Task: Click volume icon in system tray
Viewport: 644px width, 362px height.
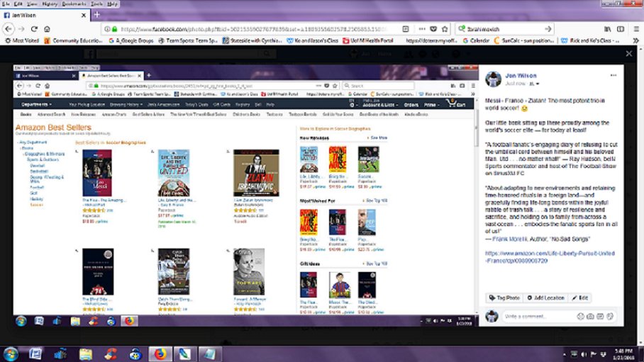Action: (584, 354)
